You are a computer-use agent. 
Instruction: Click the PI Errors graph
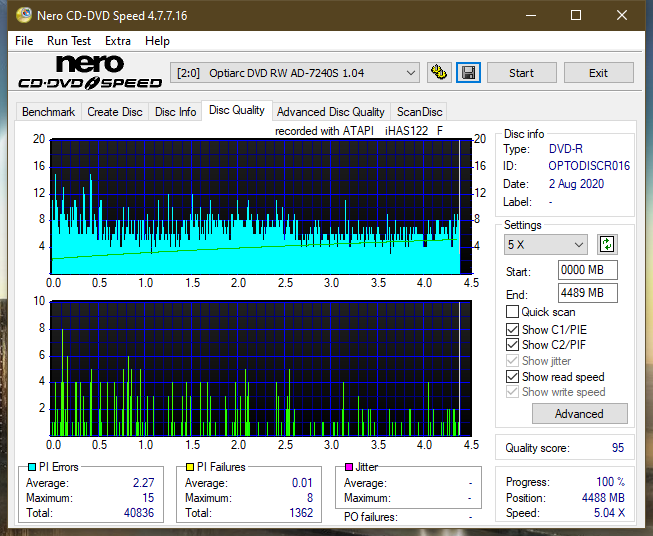(261, 207)
